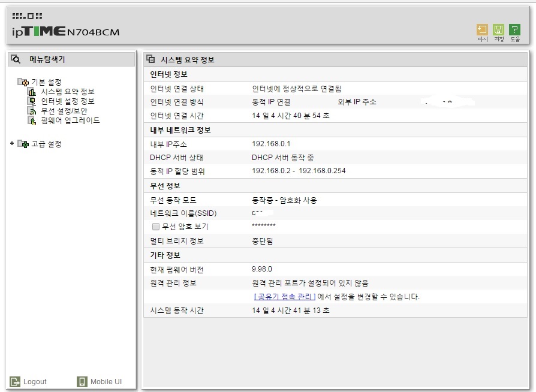Screen dimensions: 536x392
Task: Click the 저장 (save) icon
Action: point(498,30)
